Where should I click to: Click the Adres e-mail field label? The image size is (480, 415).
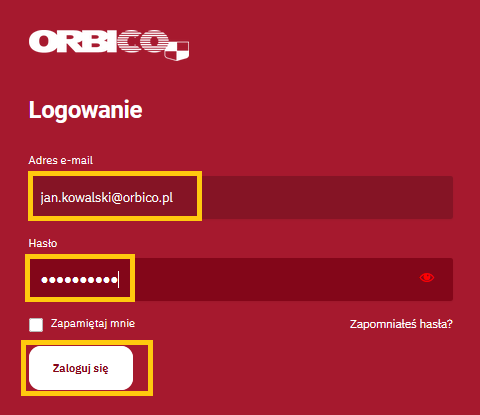[x=61, y=160]
